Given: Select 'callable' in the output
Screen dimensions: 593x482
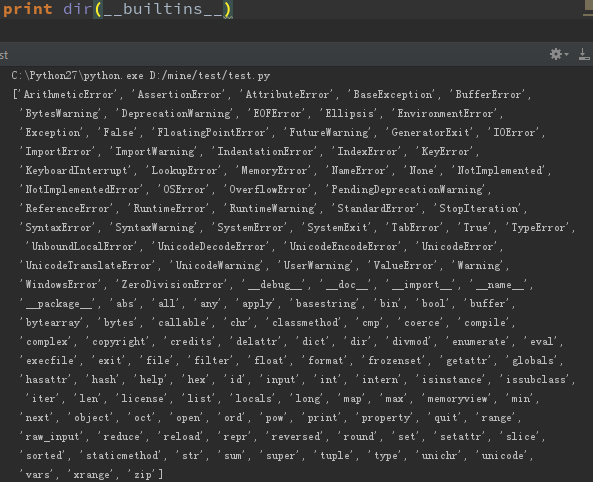Looking at the screenshot, I should tap(181, 322).
